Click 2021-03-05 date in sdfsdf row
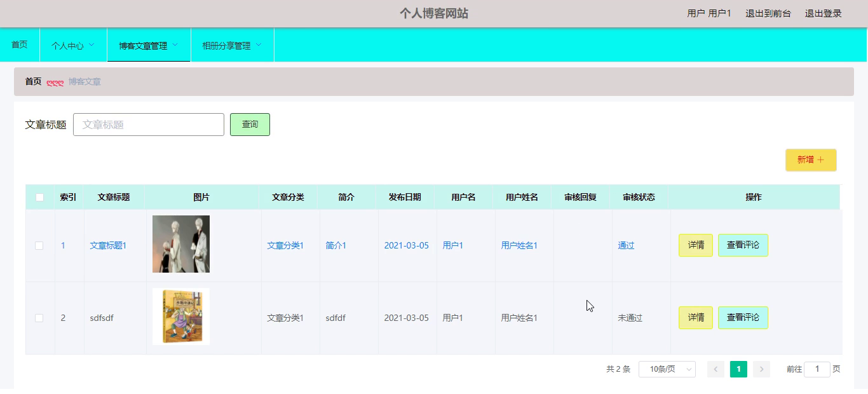 point(406,318)
